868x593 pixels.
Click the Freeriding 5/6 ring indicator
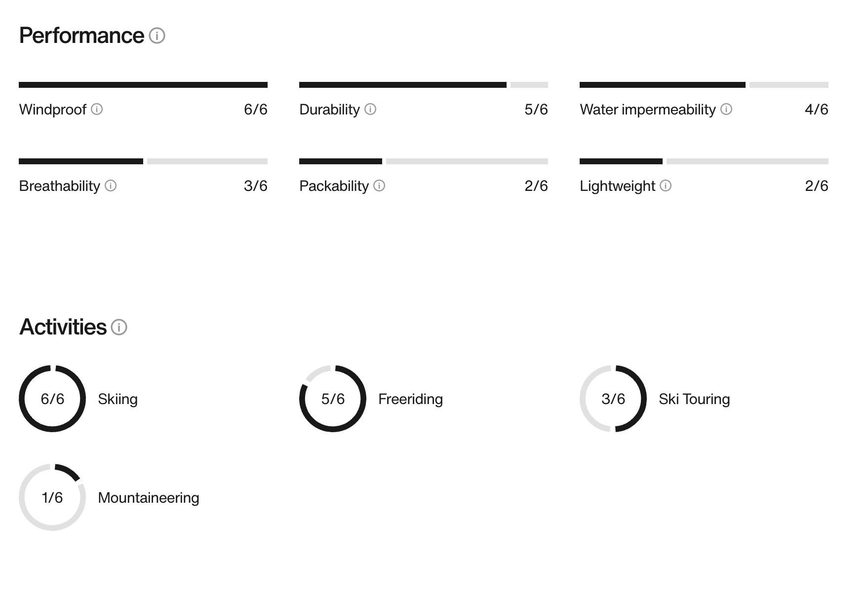click(333, 399)
